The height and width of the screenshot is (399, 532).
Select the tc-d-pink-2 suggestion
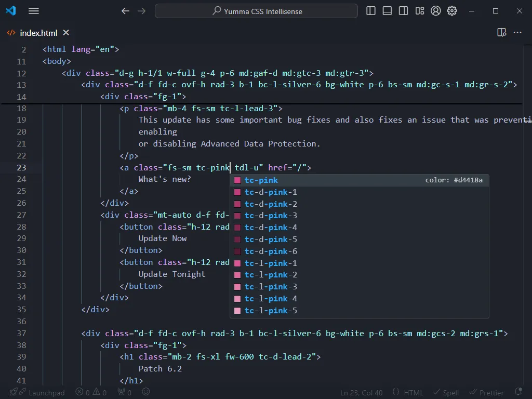[x=360, y=204]
